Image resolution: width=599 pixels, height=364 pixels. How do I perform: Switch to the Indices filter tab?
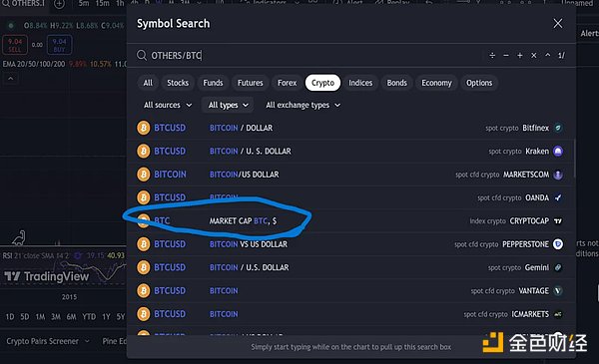point(360,83)
